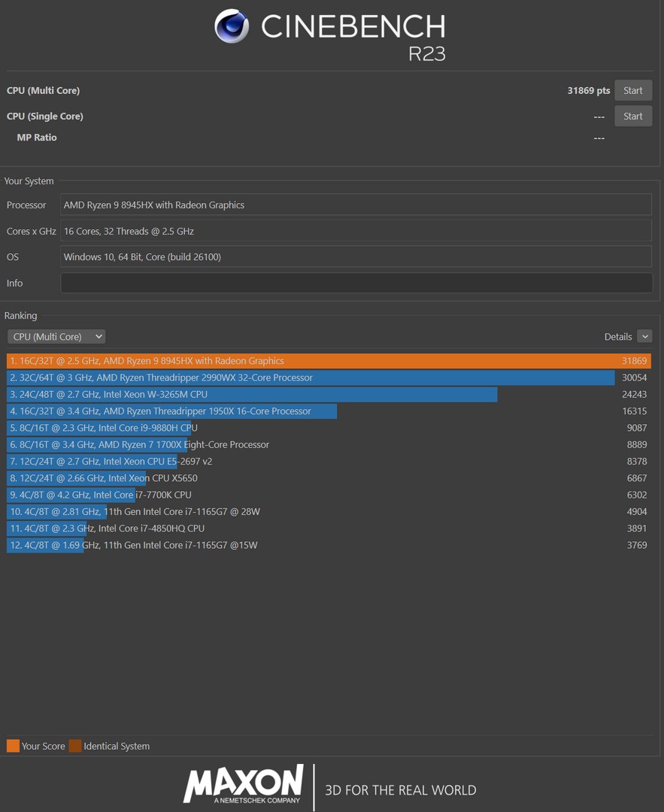
Task: Start the CPU (Single Core) benchmark
Action: pyautogui.click(x=633, y=116)
